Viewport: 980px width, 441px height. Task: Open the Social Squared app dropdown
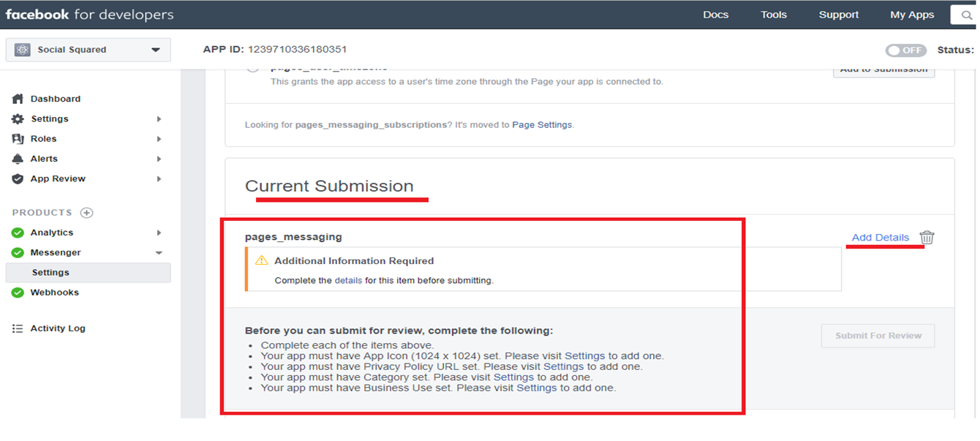(x=88, y=50)
